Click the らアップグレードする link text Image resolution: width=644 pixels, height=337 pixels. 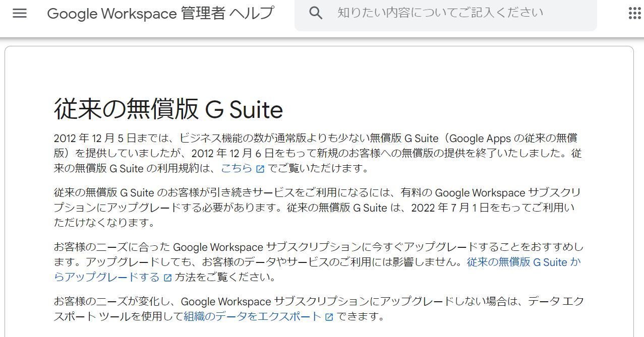(106, 277)
